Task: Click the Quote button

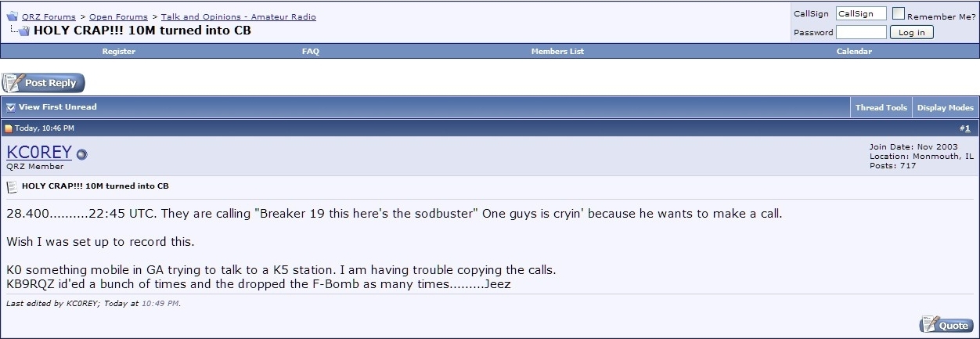Action: pos(946,324)
